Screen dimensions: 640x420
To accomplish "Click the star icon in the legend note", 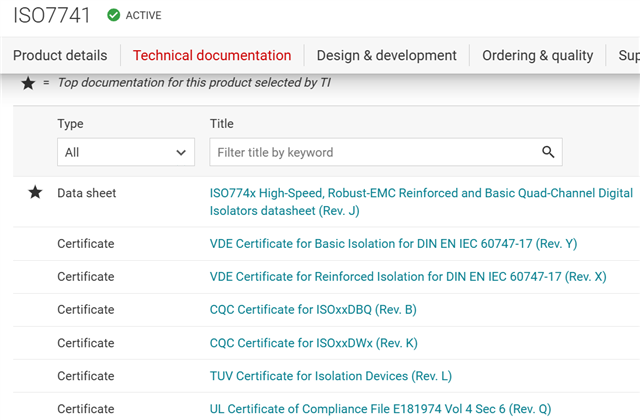I will (28, 82).
